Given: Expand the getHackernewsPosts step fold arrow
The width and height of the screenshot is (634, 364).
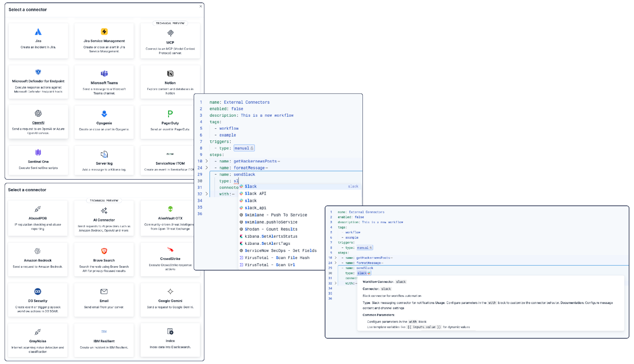Looking at the screenshot, I should (207, 161).
